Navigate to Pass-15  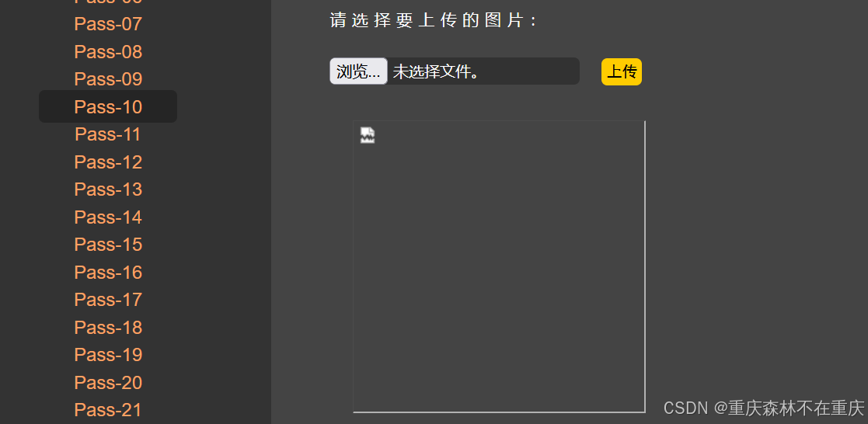(x=108, y=244)
